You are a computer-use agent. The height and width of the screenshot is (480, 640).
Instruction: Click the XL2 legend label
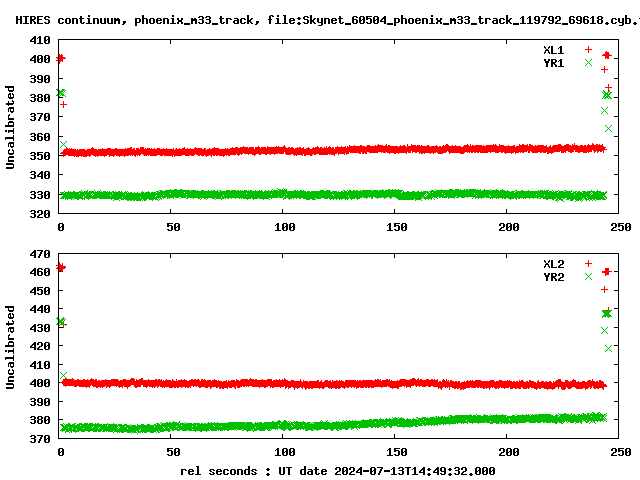(553, 264)
